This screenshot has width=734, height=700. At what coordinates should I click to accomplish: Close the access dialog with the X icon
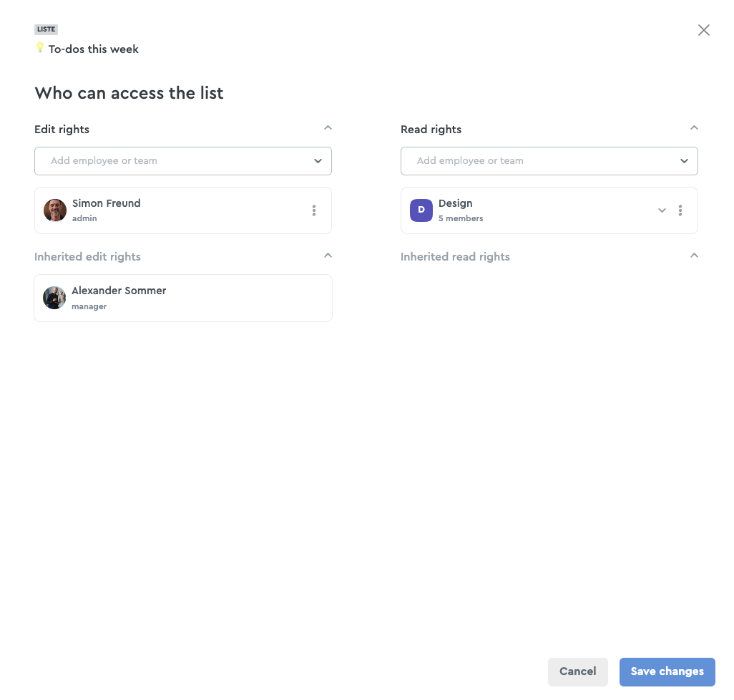tap(703, 30)
